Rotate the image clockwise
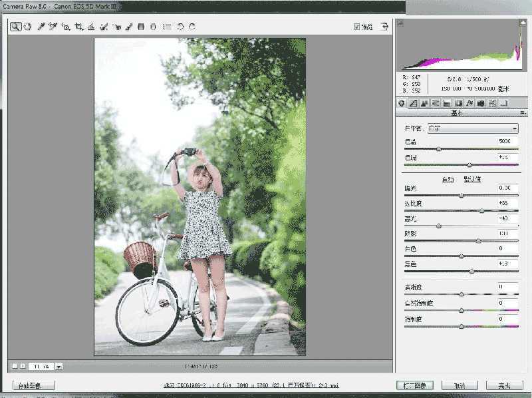 point(194,27)
